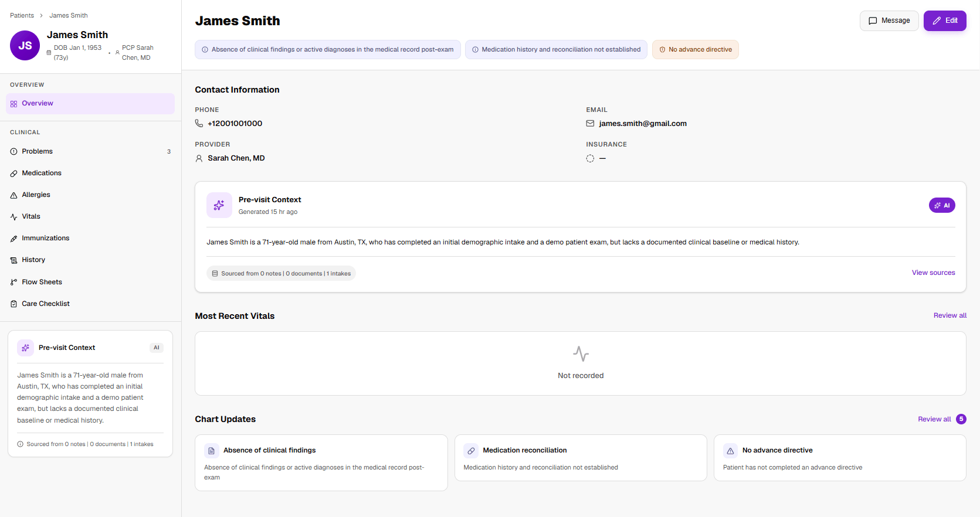This screenshot has width=980, height=517.
Task: Open the Medication reconciliation update card
Action: click(x=581, y=458)
